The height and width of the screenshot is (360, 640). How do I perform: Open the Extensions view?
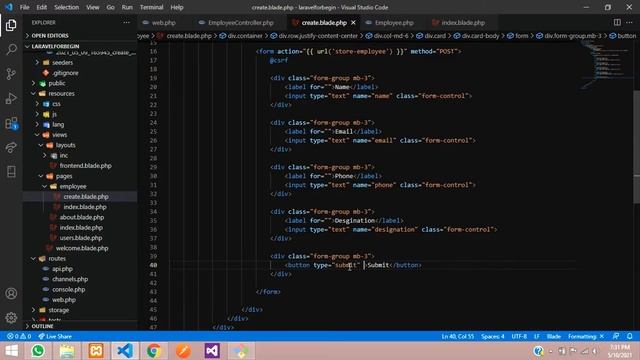point(11,123)
